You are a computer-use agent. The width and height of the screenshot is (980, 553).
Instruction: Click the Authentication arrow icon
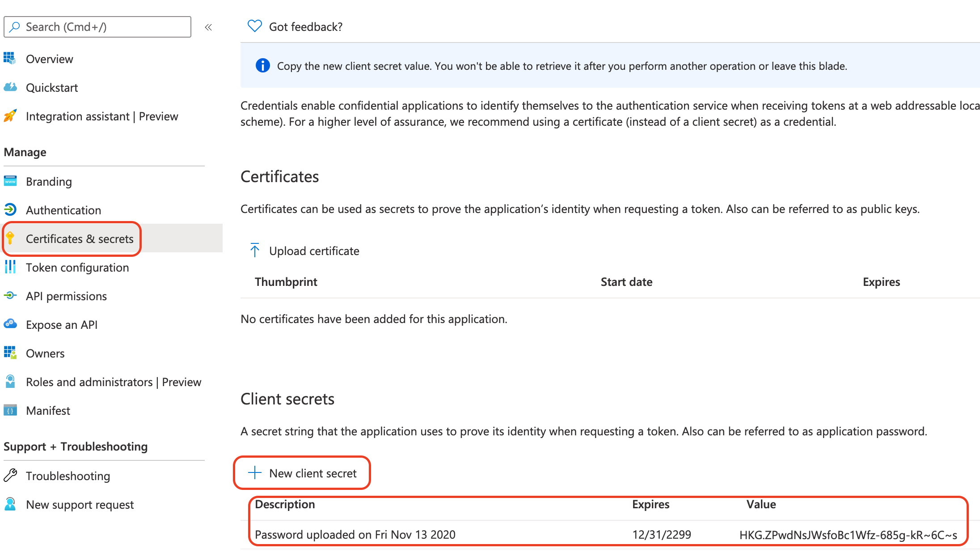pos(10,210)
